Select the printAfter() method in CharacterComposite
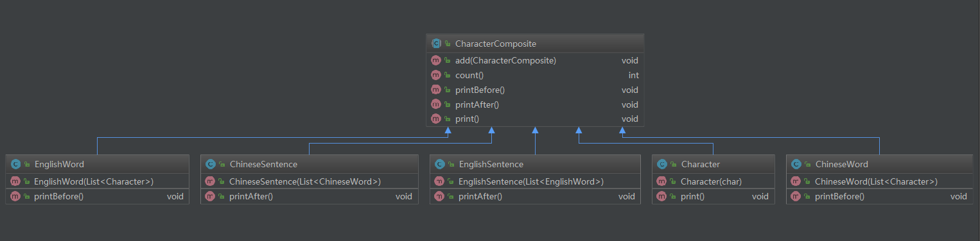The image size is (980, 241). tap(535, 104)
